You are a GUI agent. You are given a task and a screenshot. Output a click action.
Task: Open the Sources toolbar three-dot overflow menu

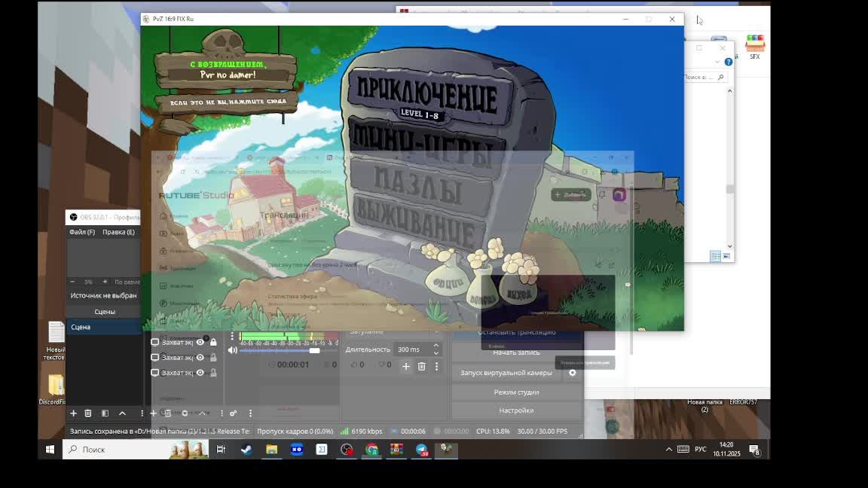(222, 413)
